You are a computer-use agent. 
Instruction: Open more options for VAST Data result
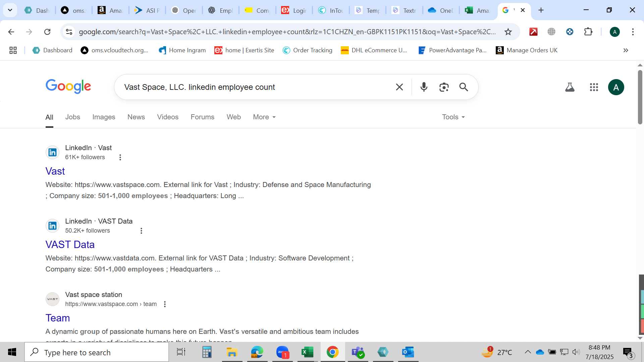click(x=141, y=231)
